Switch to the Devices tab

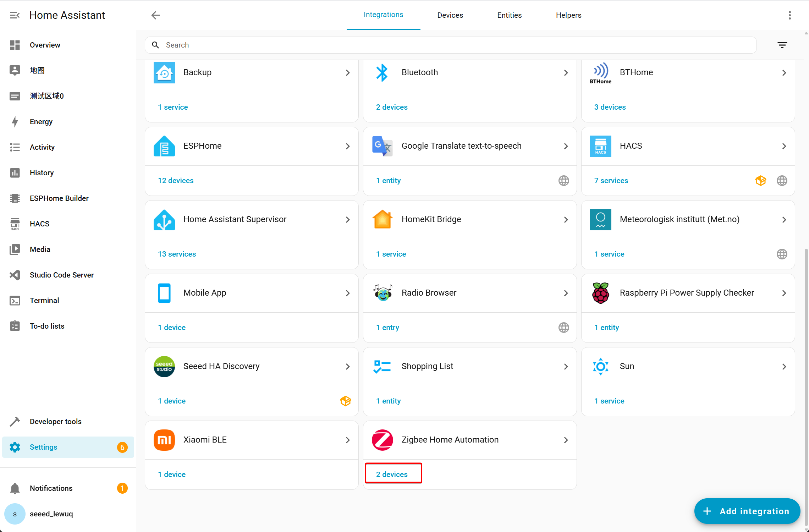pos(450,15)
